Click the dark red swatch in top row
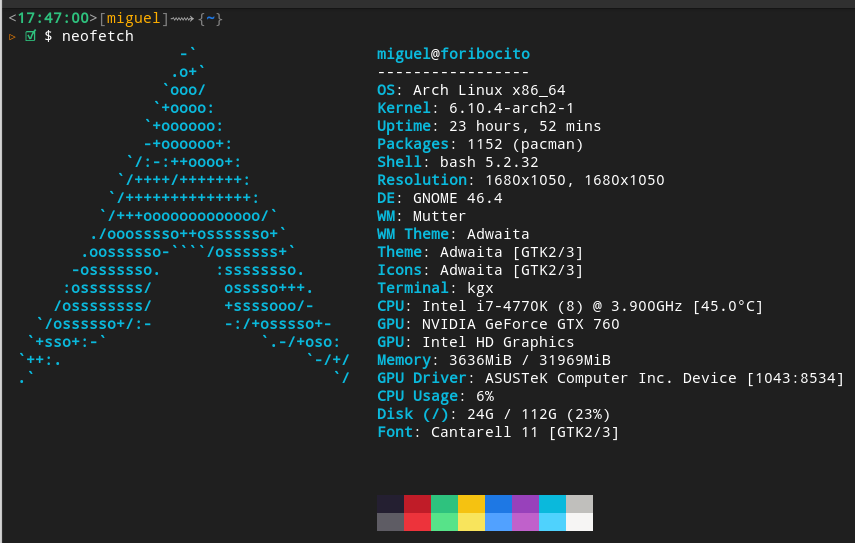This screenshot has height=543, width=855. pyautogui.click(x=417, y=504)
